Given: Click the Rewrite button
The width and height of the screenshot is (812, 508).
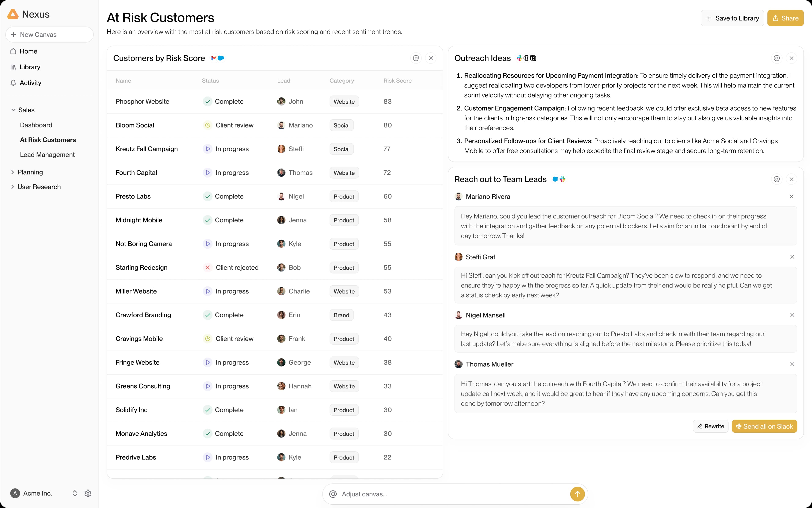Looking at the screenshot, I should 710,426.
